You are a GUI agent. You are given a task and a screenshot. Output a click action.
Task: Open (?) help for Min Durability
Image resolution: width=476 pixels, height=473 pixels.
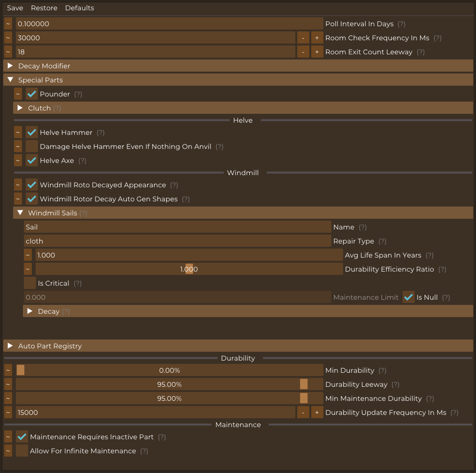coord(382,370)
